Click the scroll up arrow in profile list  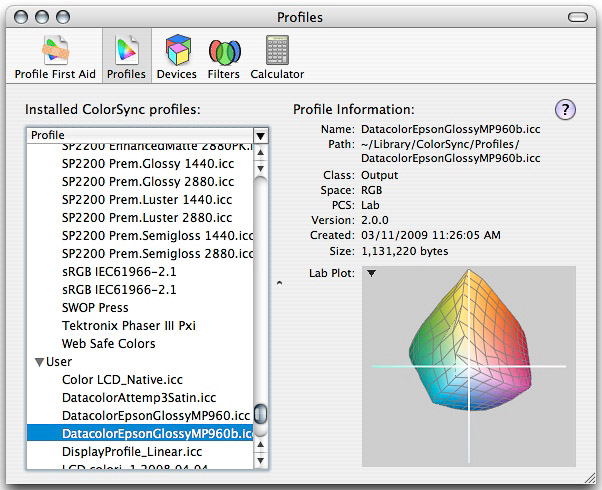click(260, 153)
